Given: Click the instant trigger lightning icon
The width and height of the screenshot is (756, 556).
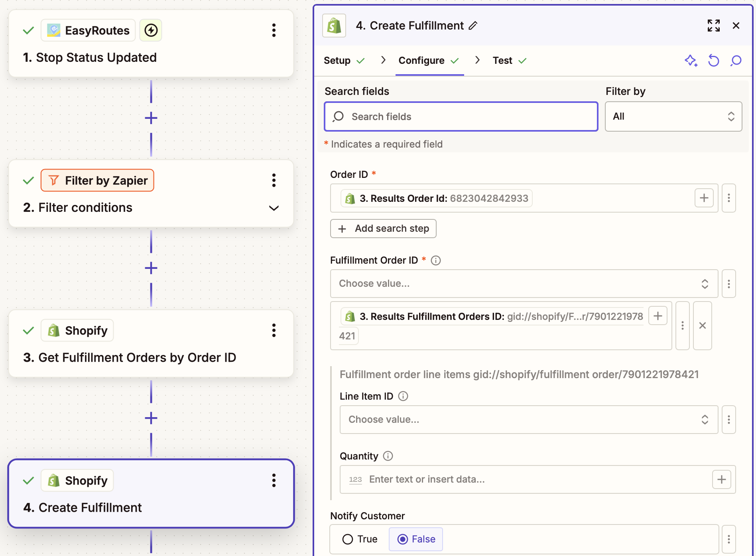Looking at the screenshot, I should point(151,30).
